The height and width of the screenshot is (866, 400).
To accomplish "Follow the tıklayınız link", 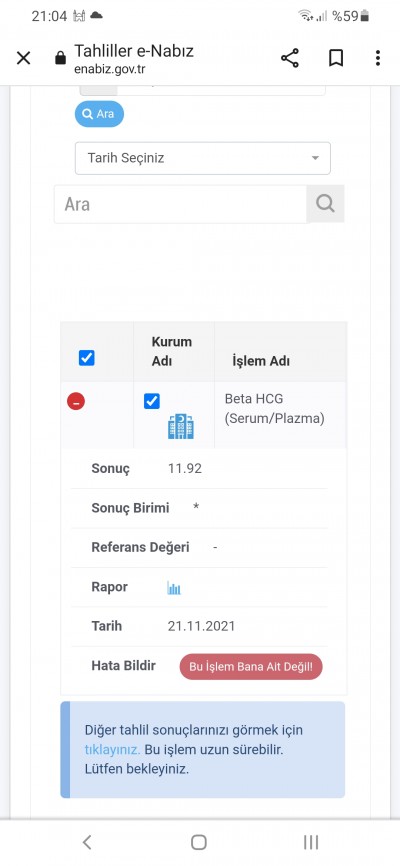I will [x=112, y=749].
